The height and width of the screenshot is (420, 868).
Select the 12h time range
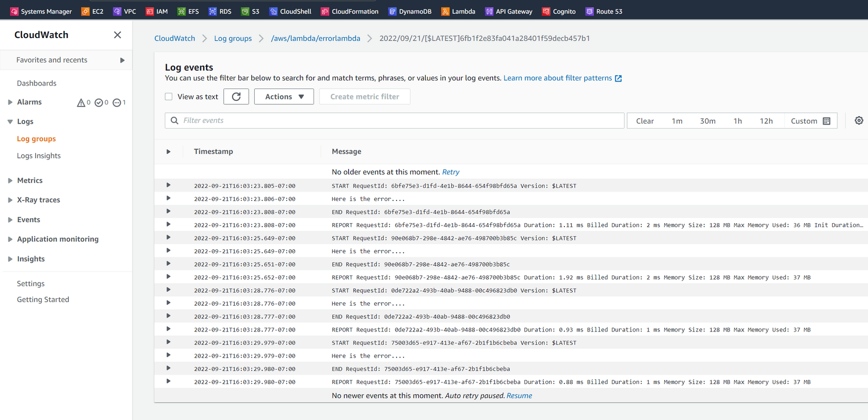click(x=766, y=121)
